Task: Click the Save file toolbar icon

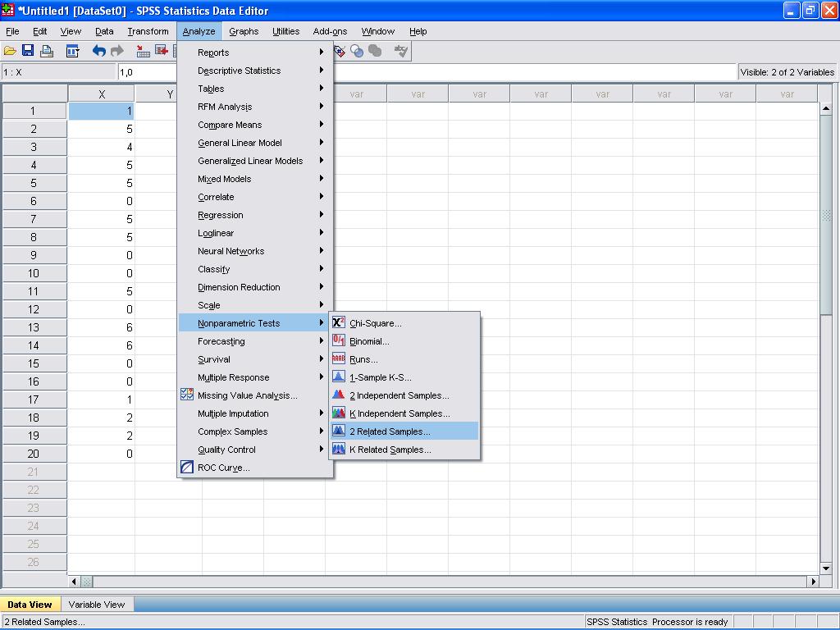Action: (28, 51)
